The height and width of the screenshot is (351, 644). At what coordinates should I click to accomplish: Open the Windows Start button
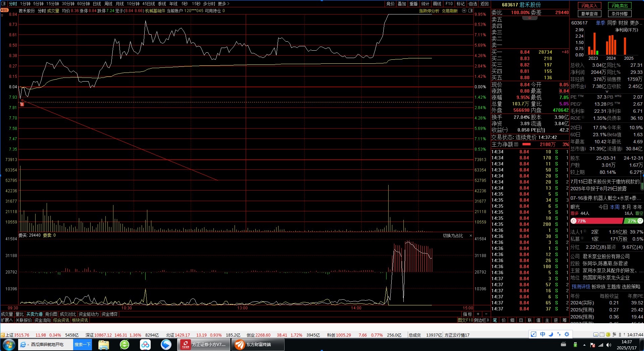coord(9,345)
